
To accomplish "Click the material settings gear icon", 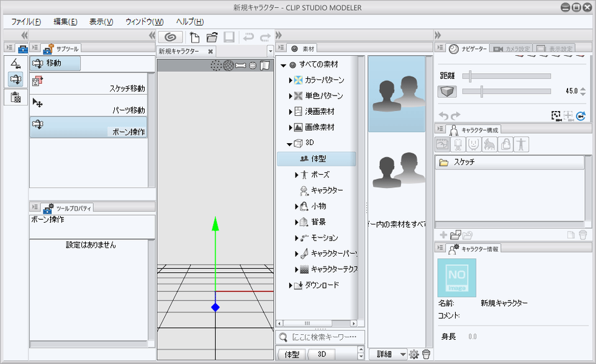I will point(414,354).
